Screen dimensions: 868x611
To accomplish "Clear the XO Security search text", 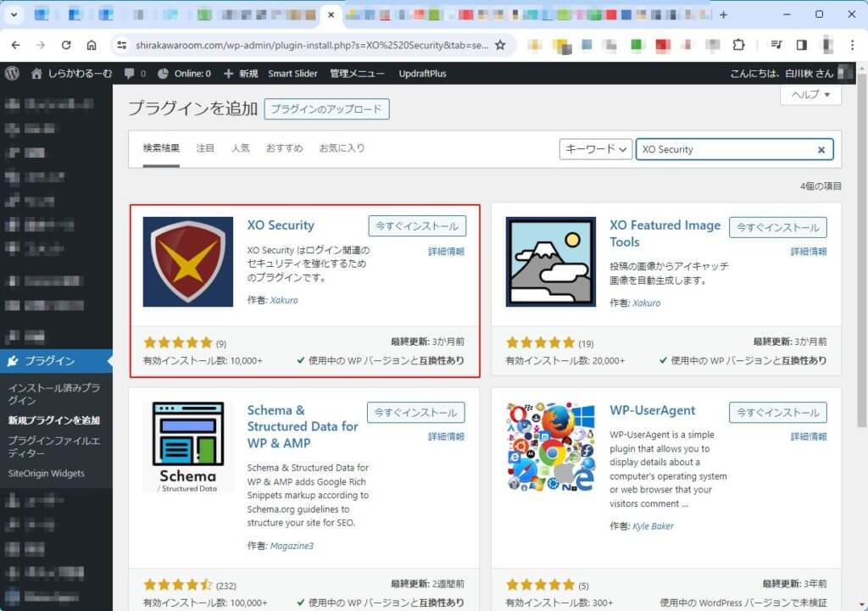I will click(821, 150).
